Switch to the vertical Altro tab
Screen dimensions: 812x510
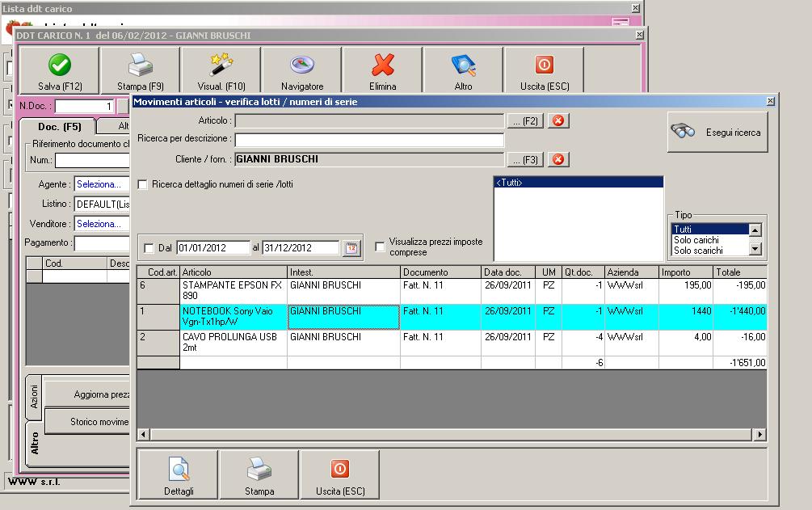click(x=34, y=443)
